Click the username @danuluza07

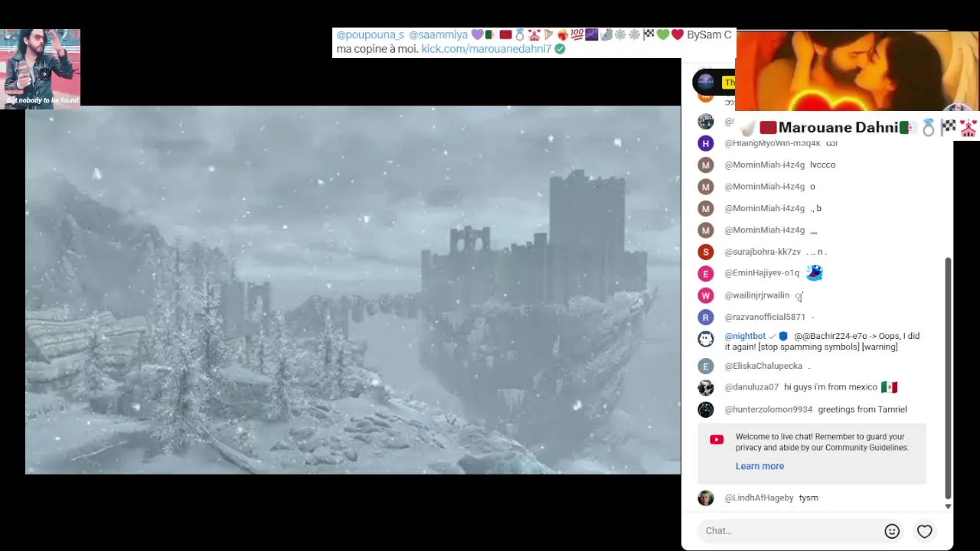pyautogui.click(x=751, y=387)
